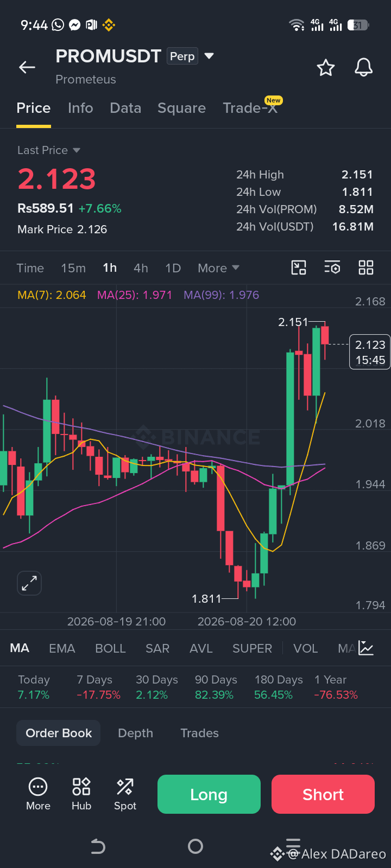Open Order Book tab
The width and height of the screenshot is (391, 868).
pyautogui.click(x=59, y=733)
